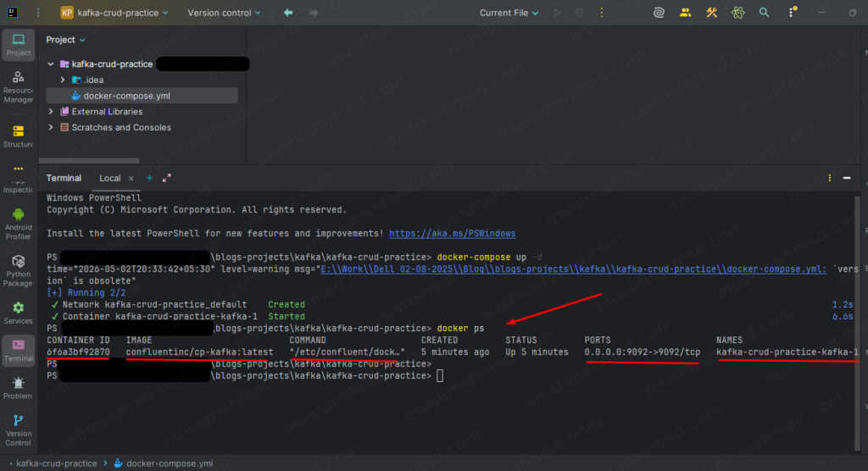This screenshot has width=868, height=471.
Task: Navigate forward with right arrow
Action: pyautogui.click(x=314, y=12)
